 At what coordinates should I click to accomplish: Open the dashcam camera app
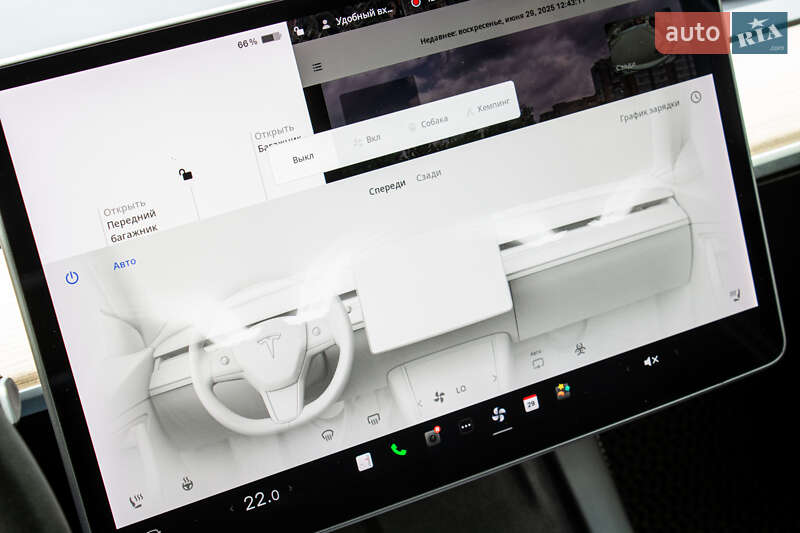[x=432, y=437]
